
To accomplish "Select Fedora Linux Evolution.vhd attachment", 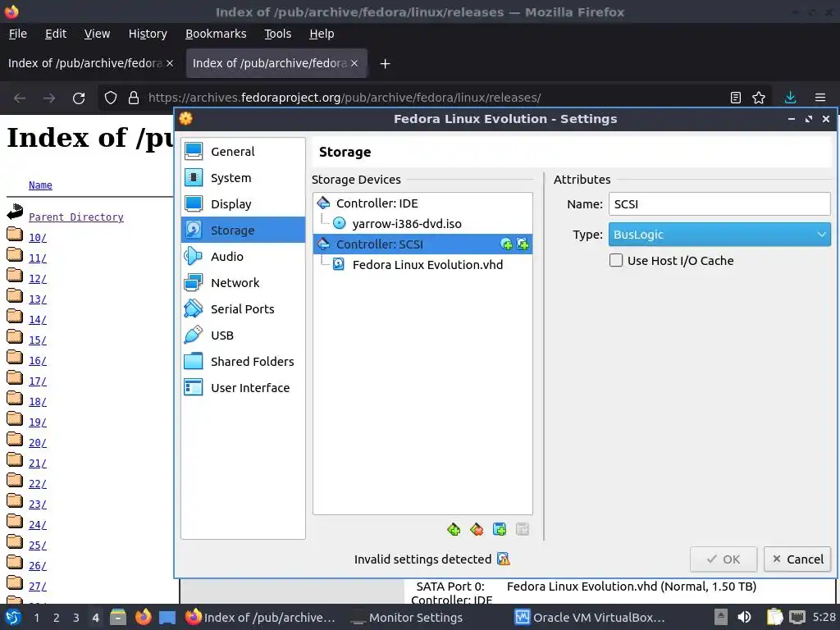I will 427,265.
